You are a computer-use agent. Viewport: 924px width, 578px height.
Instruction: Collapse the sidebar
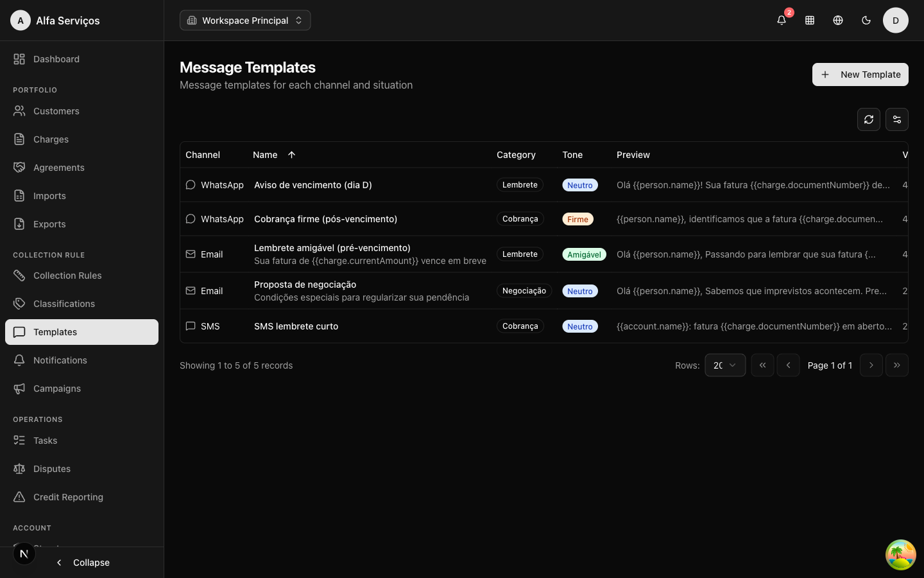82,563
